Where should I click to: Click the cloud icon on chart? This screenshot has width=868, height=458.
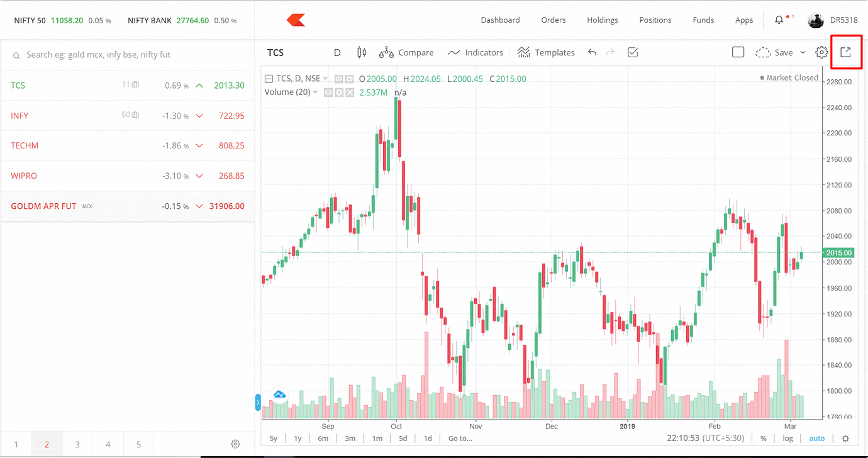pyautogui.click(x=279, y=394)
